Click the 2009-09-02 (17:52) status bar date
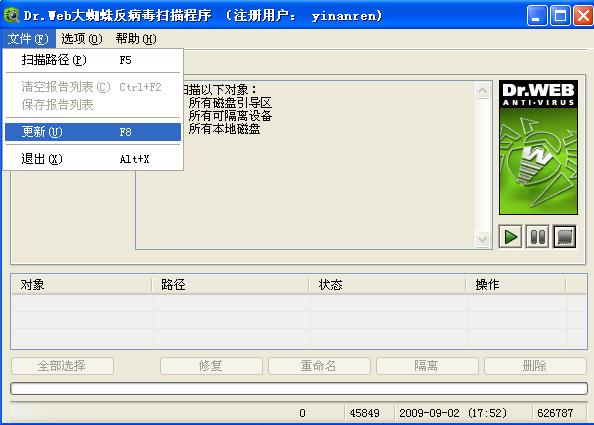This screenshot has width=594, height=425. pyautogui.click(x=453, y=413)
